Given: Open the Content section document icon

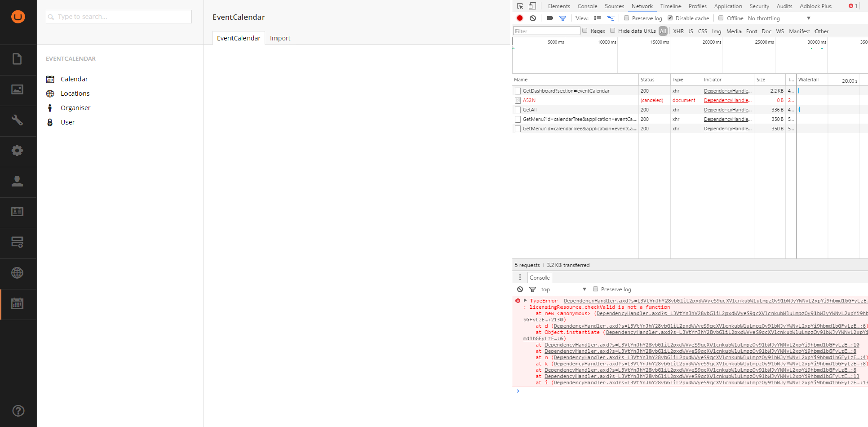Looking at the screenshot, I should tap(17, 59).
